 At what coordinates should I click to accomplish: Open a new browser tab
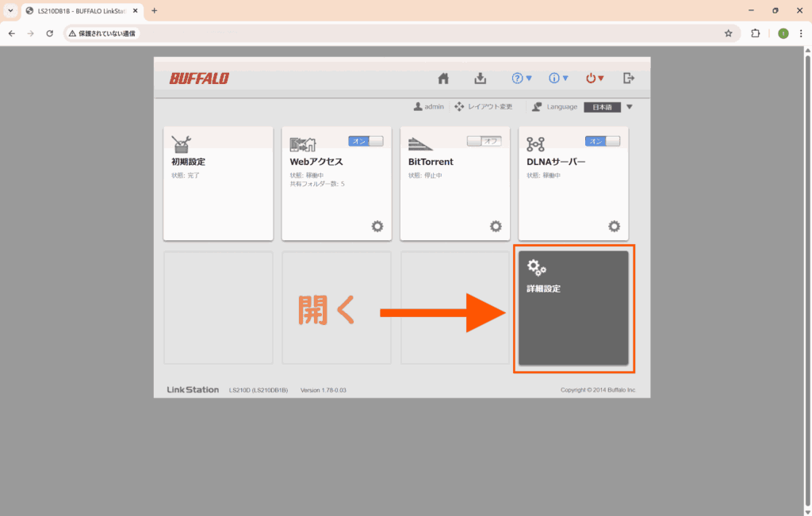(155, 10)
